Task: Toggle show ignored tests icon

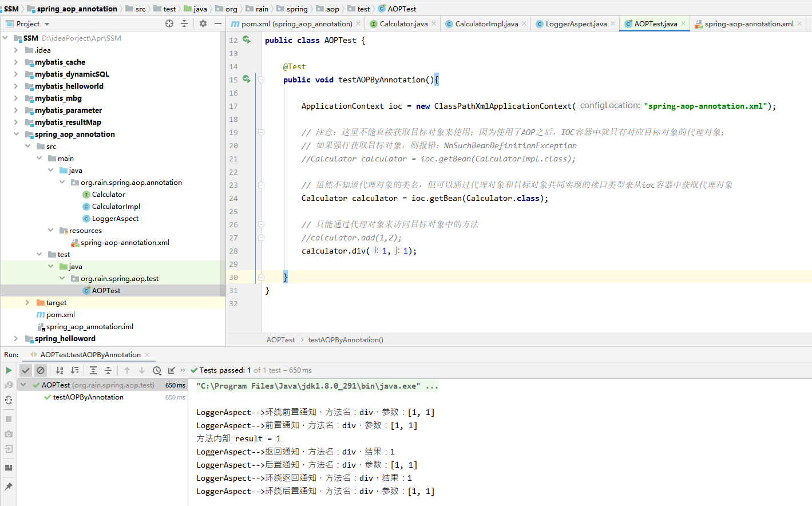Action: (41, 370)
